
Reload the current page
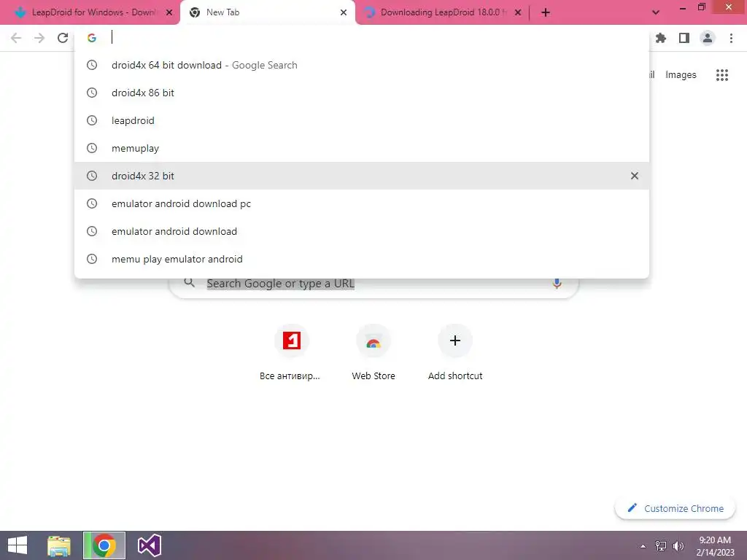(x=63, y=38)
